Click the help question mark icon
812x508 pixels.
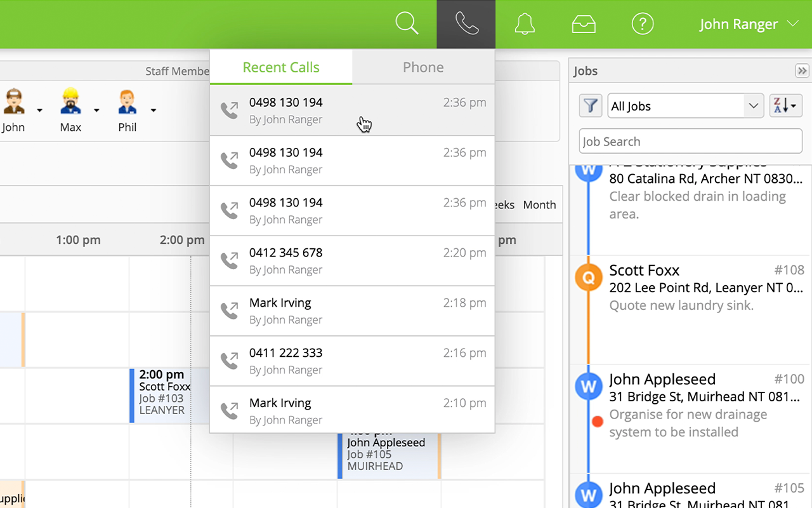tap(643, 23)
